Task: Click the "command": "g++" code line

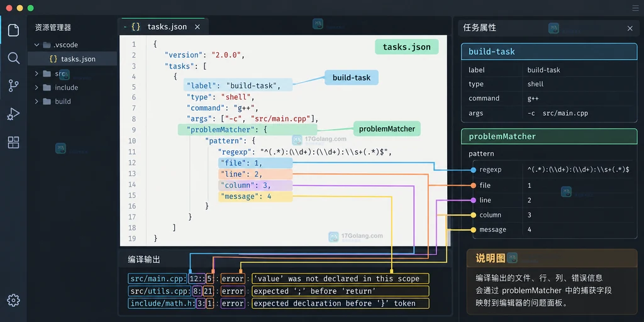Action: [222, 108]
